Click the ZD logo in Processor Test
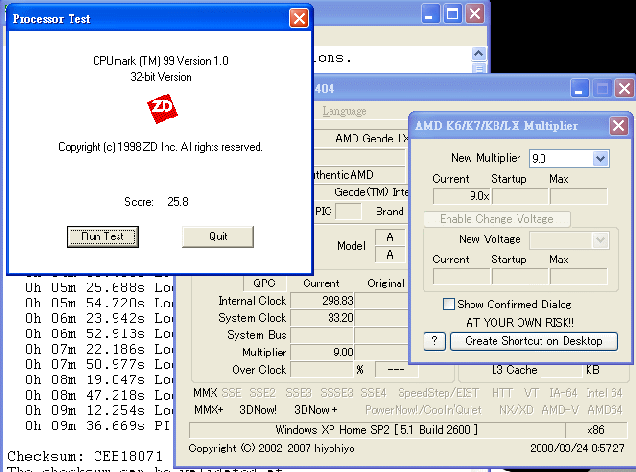The width and height of the screenshot is (636, 472). pos(162,109)
